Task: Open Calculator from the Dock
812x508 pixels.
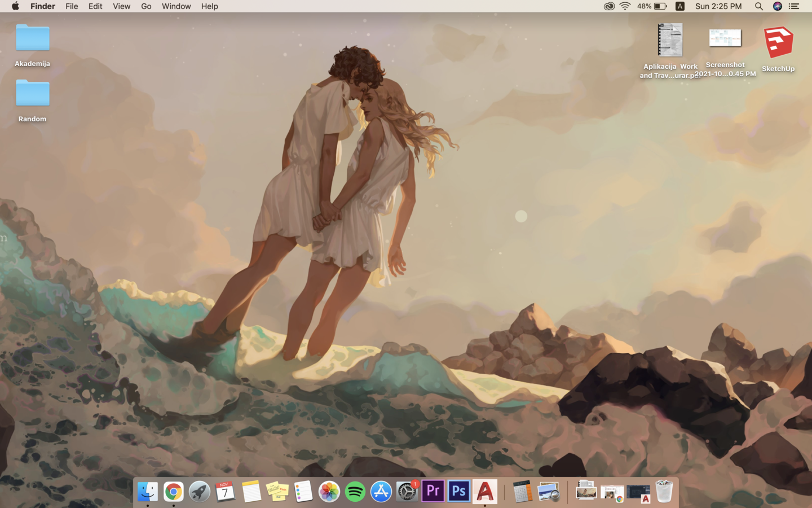Action: [523, 492]
